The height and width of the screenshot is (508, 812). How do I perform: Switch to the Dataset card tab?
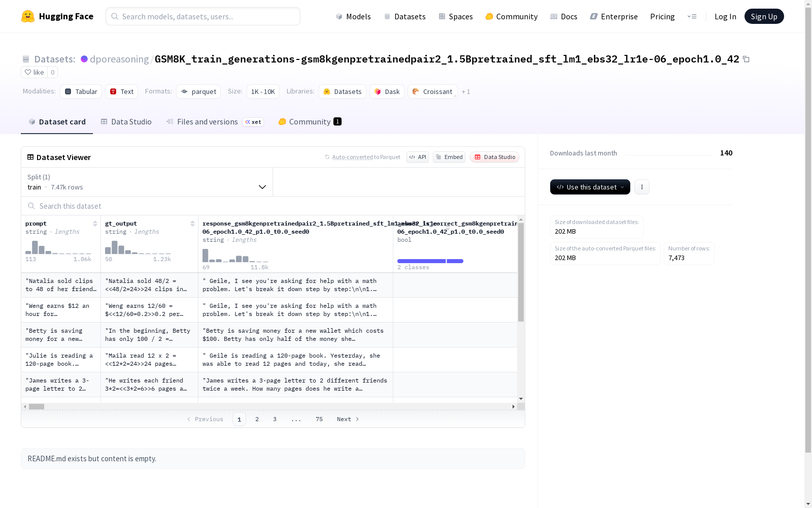point(57,122)
